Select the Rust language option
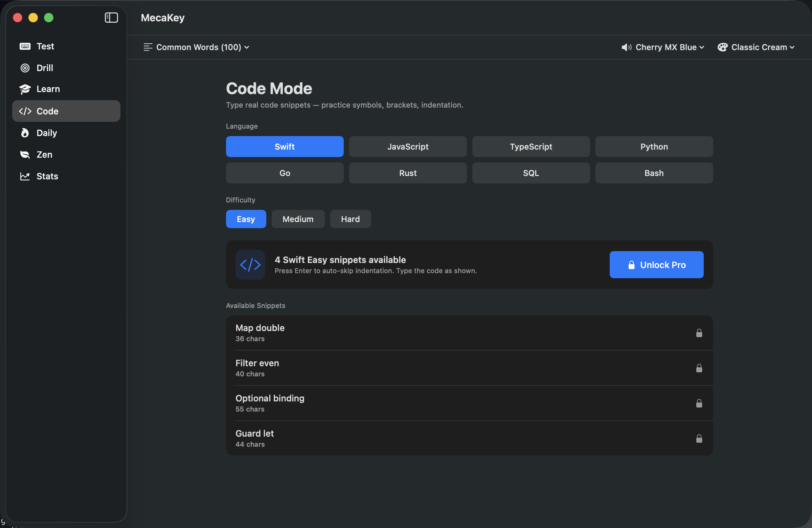Viewport: 812px width, 528px height. pyautogui.click(x=408, y=173)
